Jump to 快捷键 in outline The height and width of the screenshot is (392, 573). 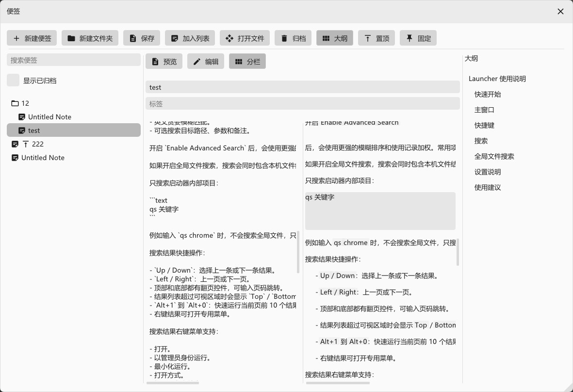point(484,125)
